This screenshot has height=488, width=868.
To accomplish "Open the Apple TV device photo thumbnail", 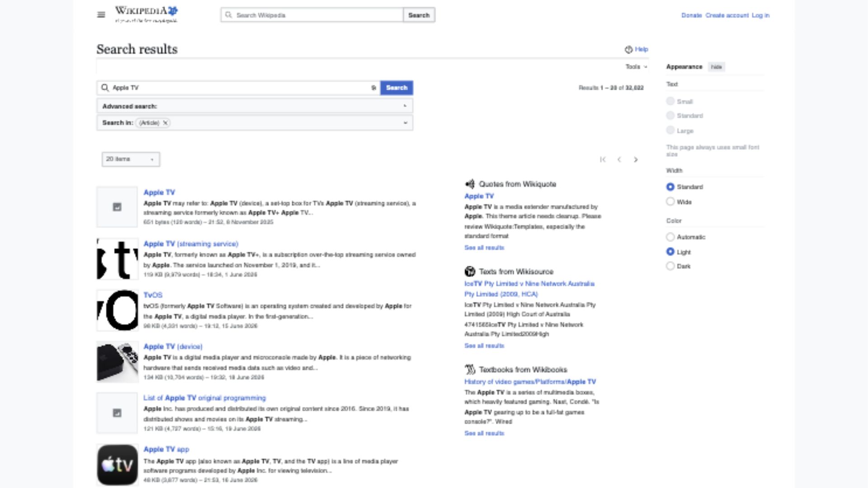I will (117, 361).
